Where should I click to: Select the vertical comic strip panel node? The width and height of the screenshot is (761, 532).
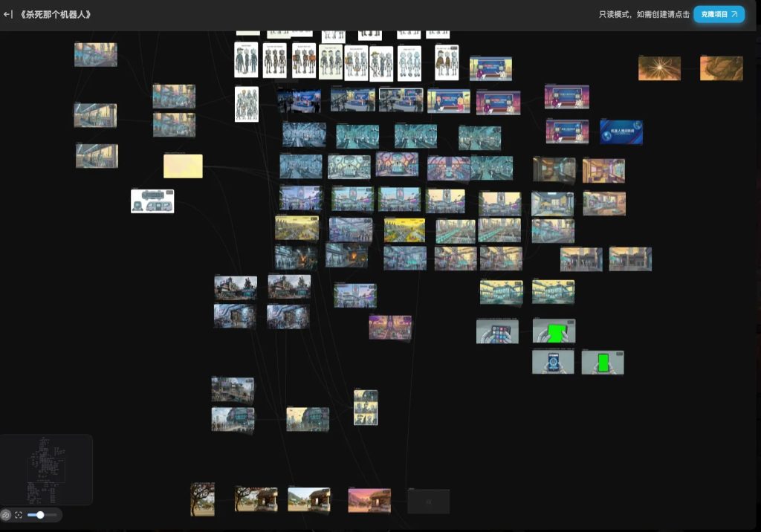click(x=366, y=408)
